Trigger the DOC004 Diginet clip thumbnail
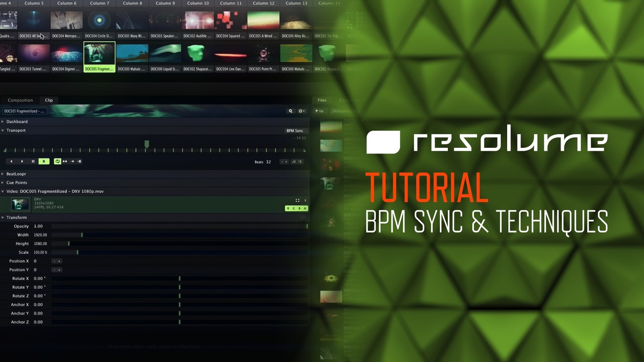644x362 pixels. 67,53
